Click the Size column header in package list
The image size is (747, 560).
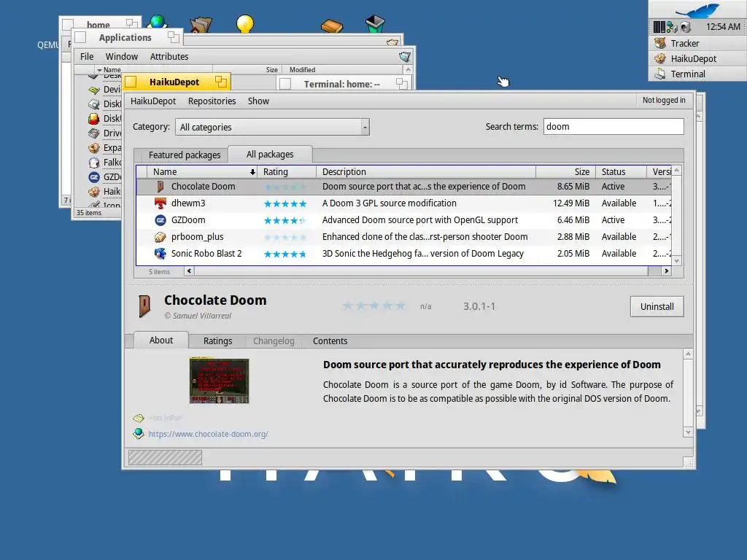pos(565,172)
